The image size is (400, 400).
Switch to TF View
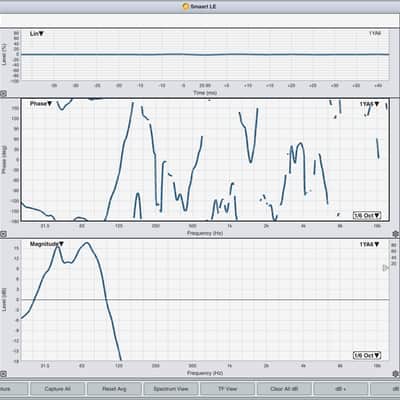(x=227, y=389)
